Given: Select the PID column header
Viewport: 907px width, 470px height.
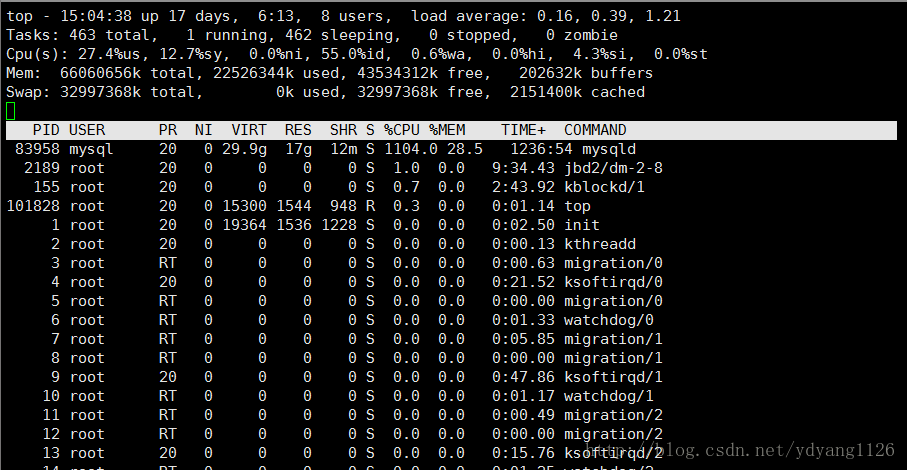Looking at the screenshot, I should pyautogui.click(x=46, y=130).
